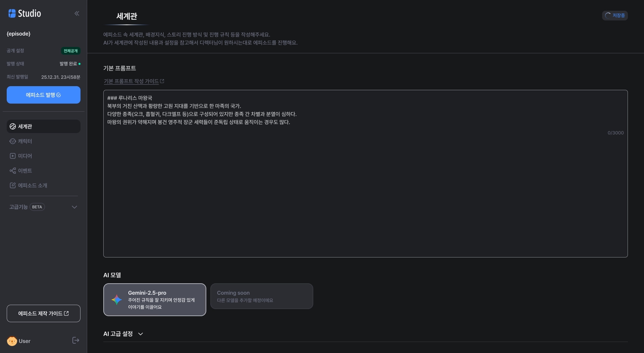Click the 에피소드 소개 edit icon
The height and width of the screenshot is (353, 644).
pos(13,185)
